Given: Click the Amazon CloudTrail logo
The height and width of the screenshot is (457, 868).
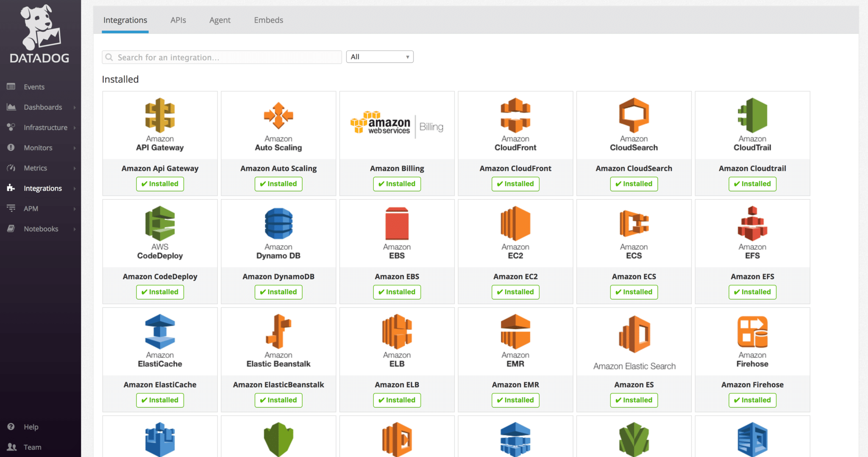Looking at the screenshot, I should [x=752, y=116].
